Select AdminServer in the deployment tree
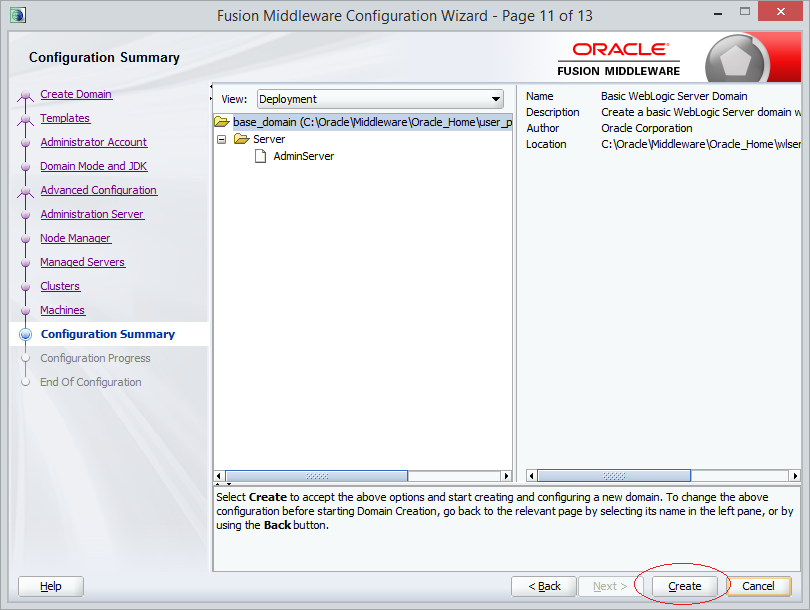Viewport: 810px width, 610px height. pos(304,156)
